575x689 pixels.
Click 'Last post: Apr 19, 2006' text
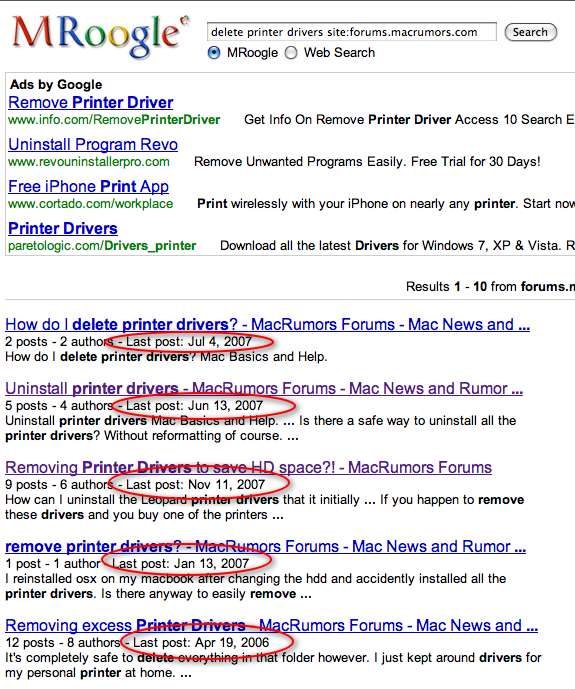pyautogui.click(x=201, y=642)
